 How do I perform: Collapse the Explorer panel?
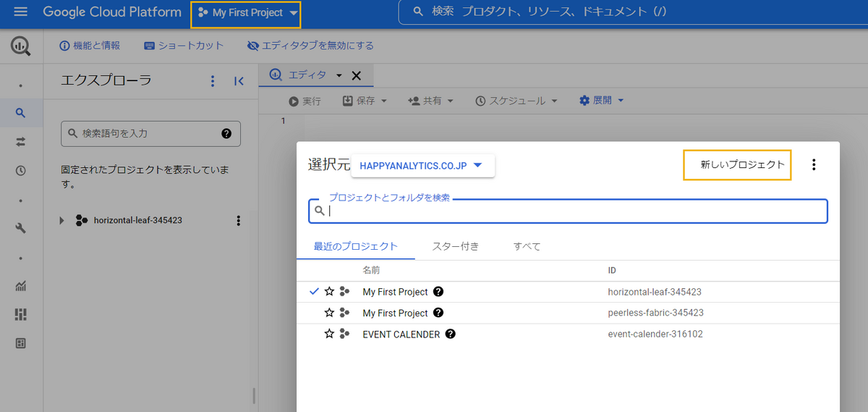click(239, 81)
